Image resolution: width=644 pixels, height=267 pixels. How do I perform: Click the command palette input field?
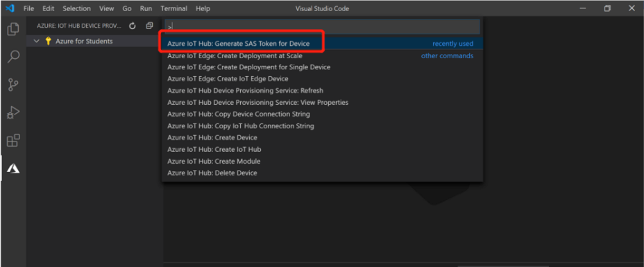322,27
